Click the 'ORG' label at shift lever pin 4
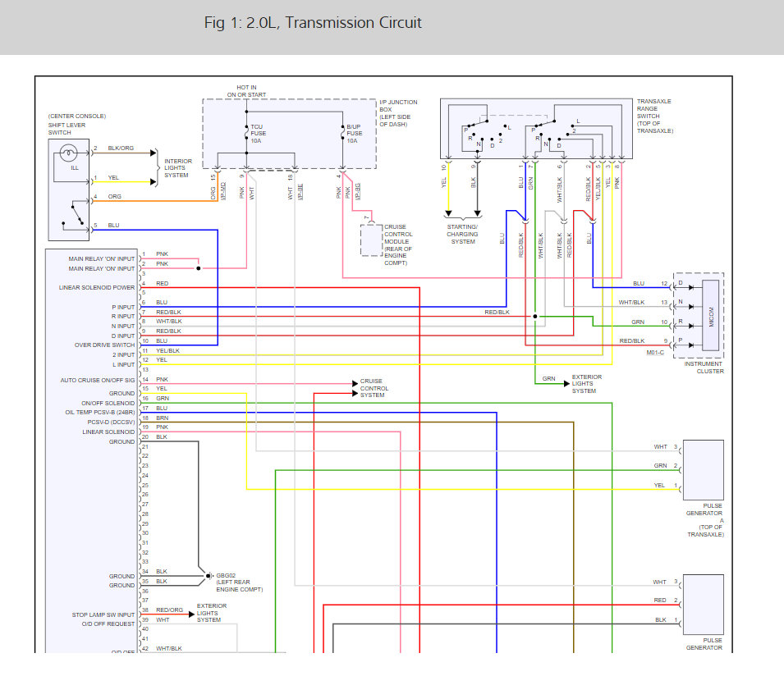Image resolution: width=784 pixels, height=676 pixels. point(114,197)
